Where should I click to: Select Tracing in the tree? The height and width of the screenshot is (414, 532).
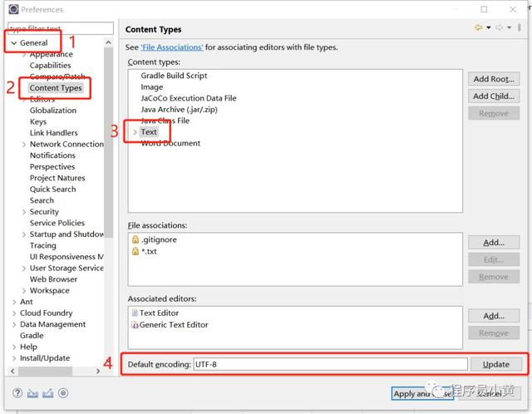(42, 245)
